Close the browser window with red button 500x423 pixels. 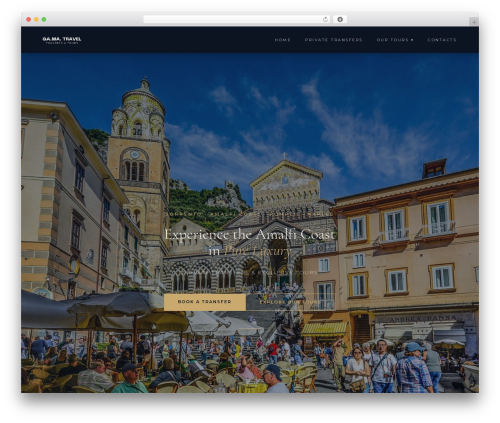click(29, 19)
